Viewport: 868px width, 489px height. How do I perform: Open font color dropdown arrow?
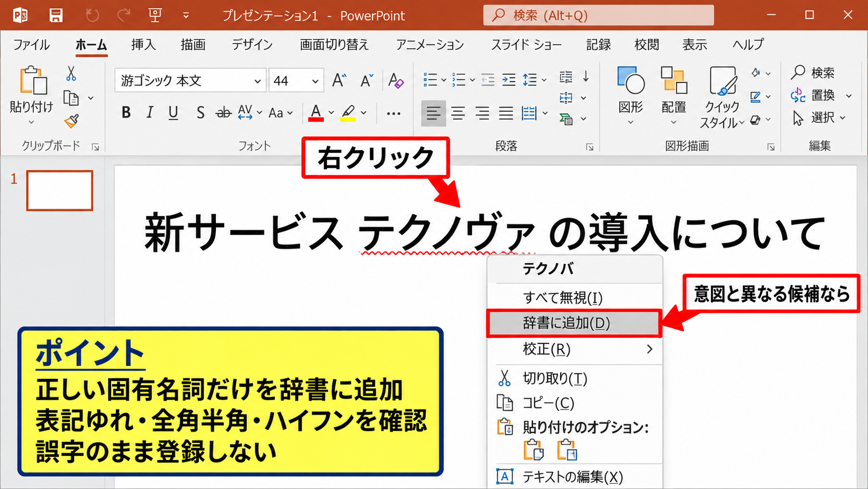pyautogui.click(x=331, y=113)
